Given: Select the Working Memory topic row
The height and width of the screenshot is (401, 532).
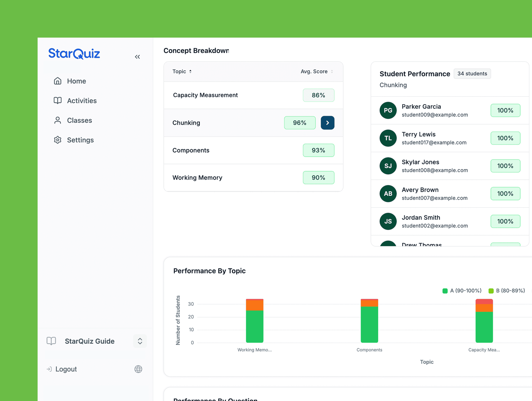Looking at the screenshot, I should click(197, 178).
